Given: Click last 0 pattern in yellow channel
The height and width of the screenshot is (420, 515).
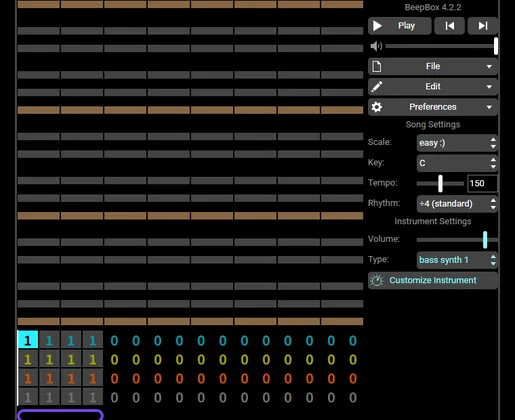Looking at the screenshot, I should (353, 360).
